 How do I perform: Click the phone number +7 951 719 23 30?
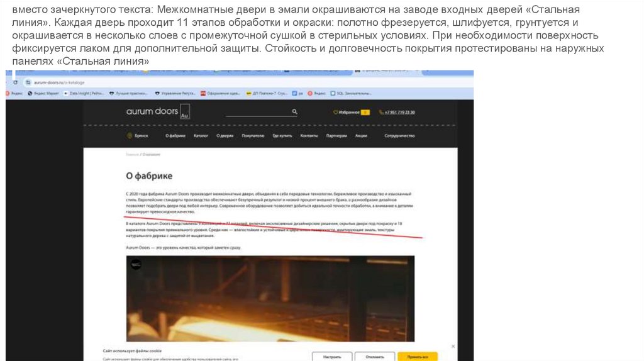397,112
